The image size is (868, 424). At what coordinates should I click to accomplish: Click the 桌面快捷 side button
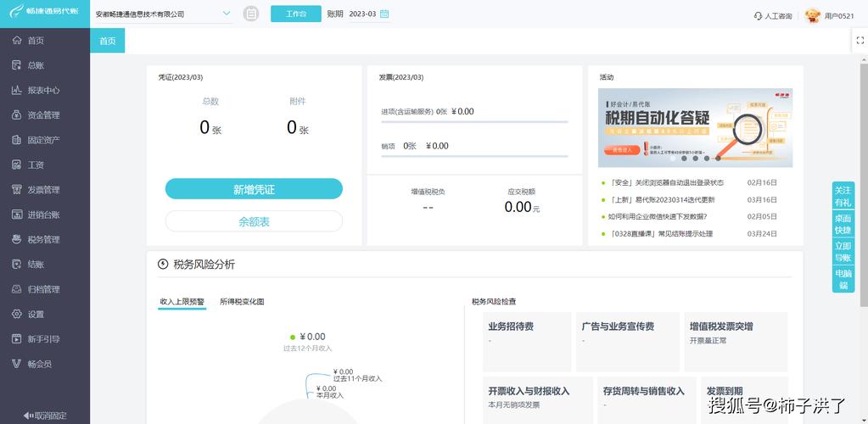point(843,224)
